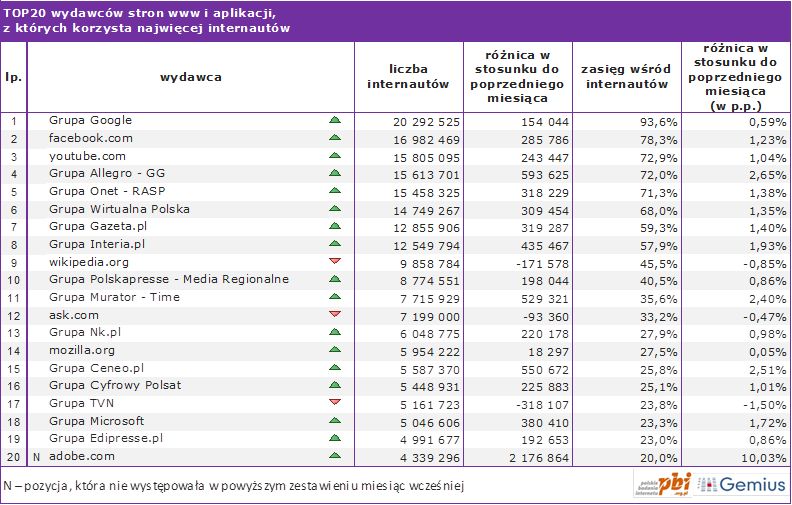
Task: Click the 'wydawca' column header
Action: (191, 77)
